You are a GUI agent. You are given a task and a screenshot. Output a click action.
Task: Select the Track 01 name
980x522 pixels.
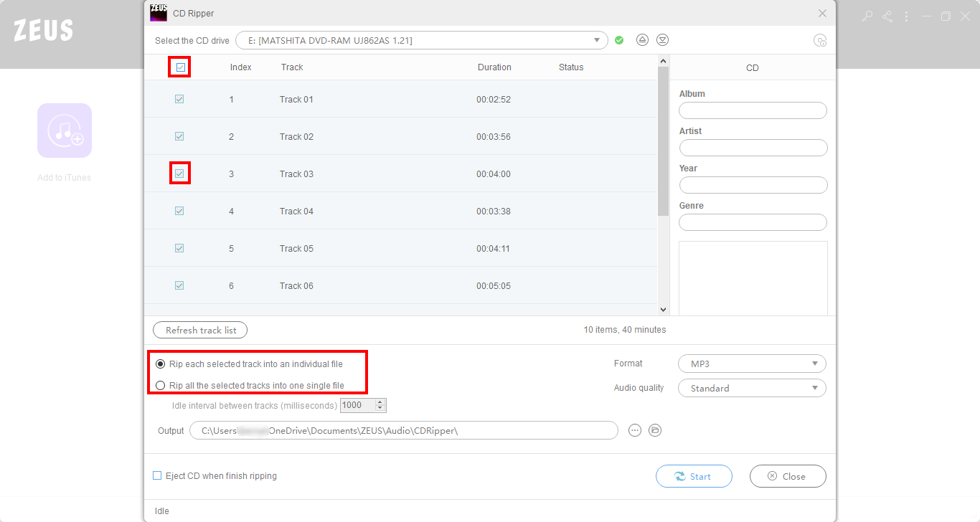pyautogui.click(x=296, y=99)
